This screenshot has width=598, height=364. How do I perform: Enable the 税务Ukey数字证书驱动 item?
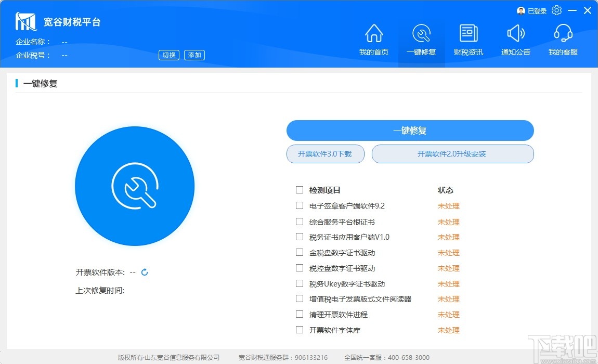coord(300,283)
